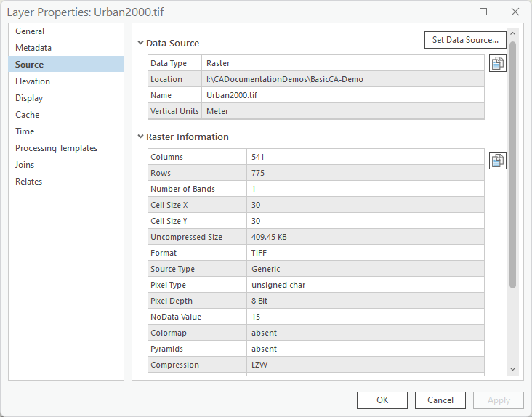532x417 pixels.
Task: Click the Pixel Type value unsigned char
Action: tap(278, 285)
